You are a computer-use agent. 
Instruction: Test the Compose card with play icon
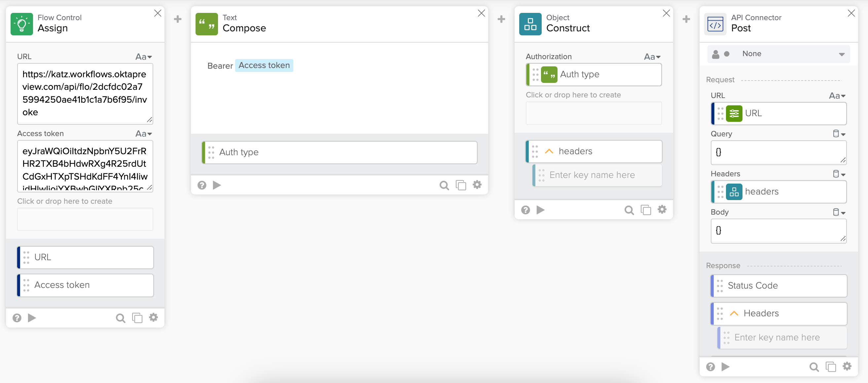(x=217, y=185)
